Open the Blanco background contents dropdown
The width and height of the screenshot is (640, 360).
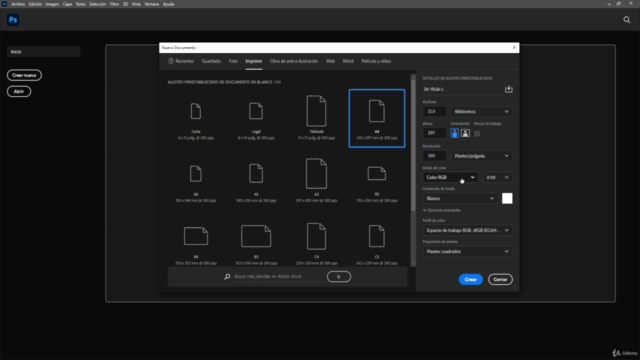point(460,198)
